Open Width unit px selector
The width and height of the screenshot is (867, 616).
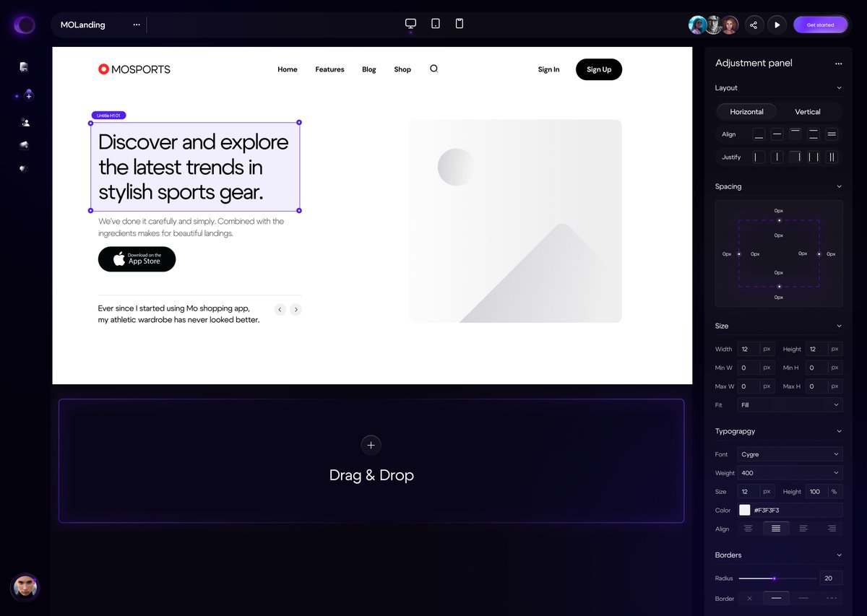coord(767,349)
